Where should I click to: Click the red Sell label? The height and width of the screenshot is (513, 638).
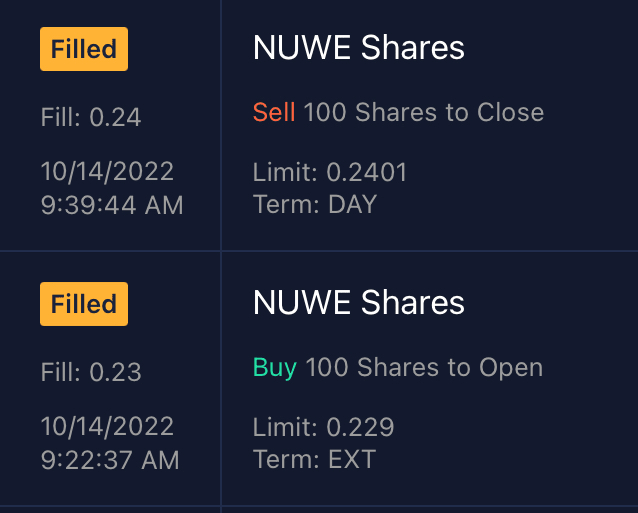[274, 112]
